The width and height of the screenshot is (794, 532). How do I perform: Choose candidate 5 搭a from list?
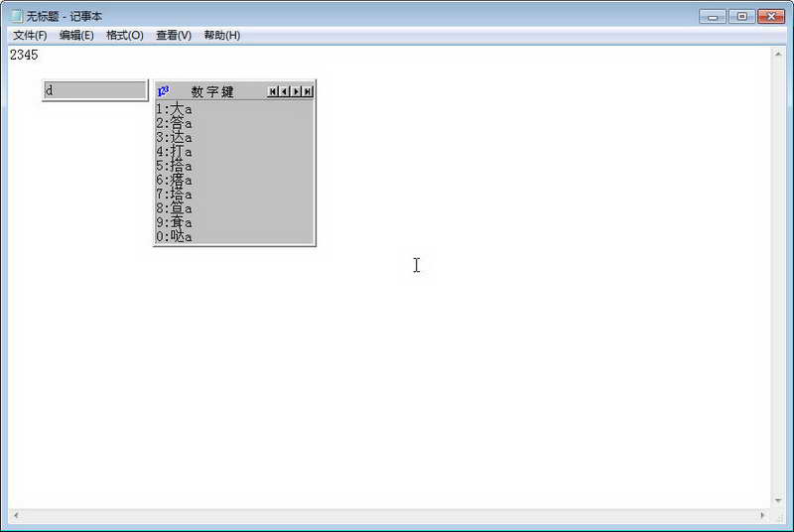pyautogui.click(x=175, y=166)
